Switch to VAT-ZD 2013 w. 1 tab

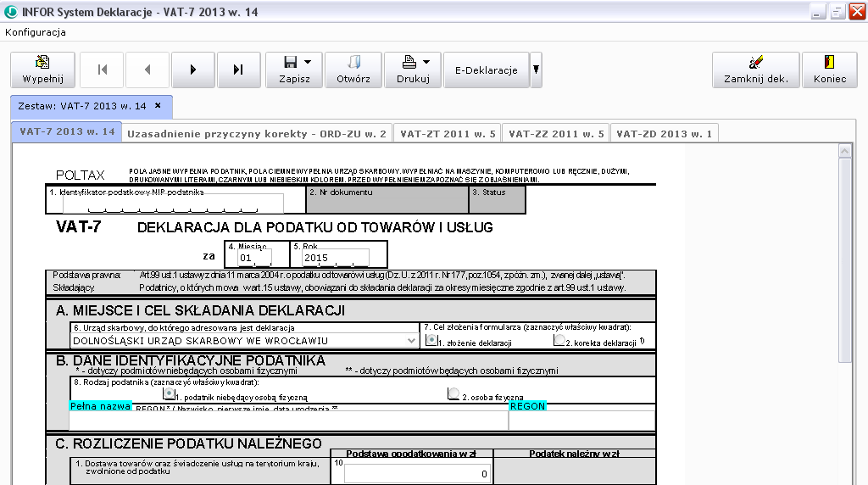point(665,133)
